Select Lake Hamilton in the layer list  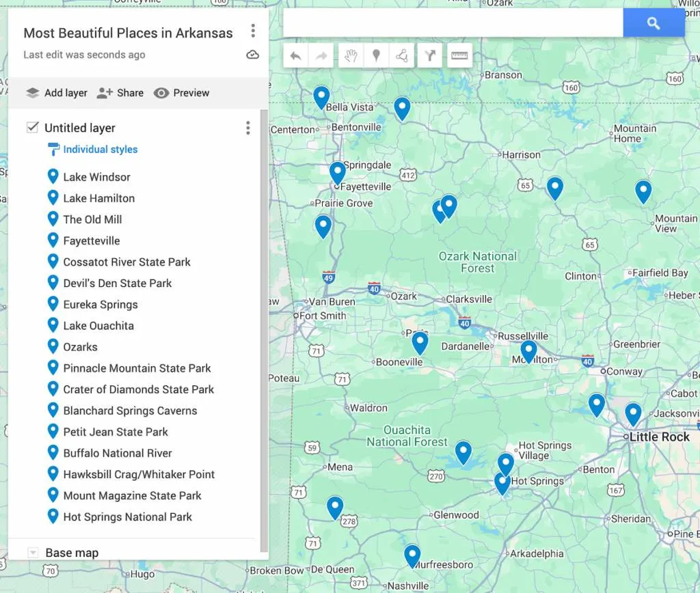pos(99,198)
